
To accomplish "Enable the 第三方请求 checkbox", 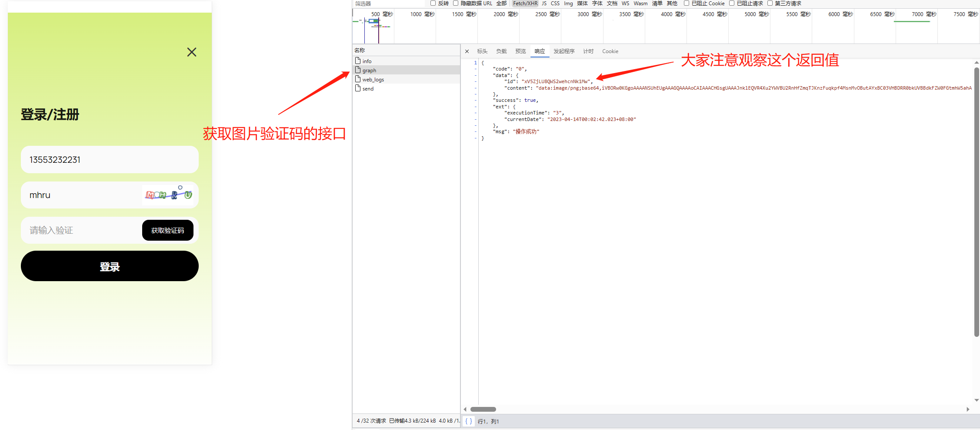I will [770, 3].
